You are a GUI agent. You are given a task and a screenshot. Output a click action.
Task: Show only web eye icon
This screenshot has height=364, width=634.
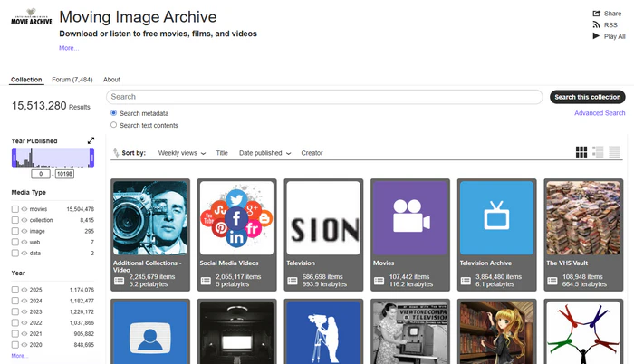[24, 242]
